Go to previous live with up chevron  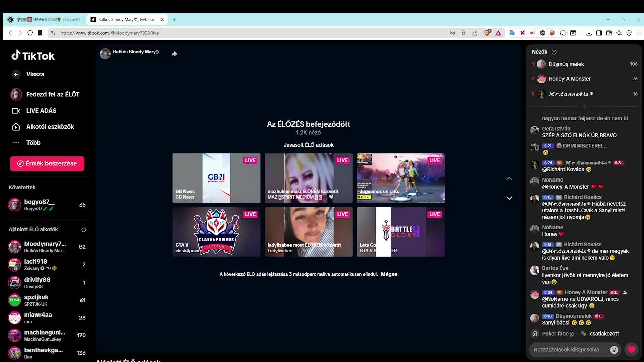509,179
